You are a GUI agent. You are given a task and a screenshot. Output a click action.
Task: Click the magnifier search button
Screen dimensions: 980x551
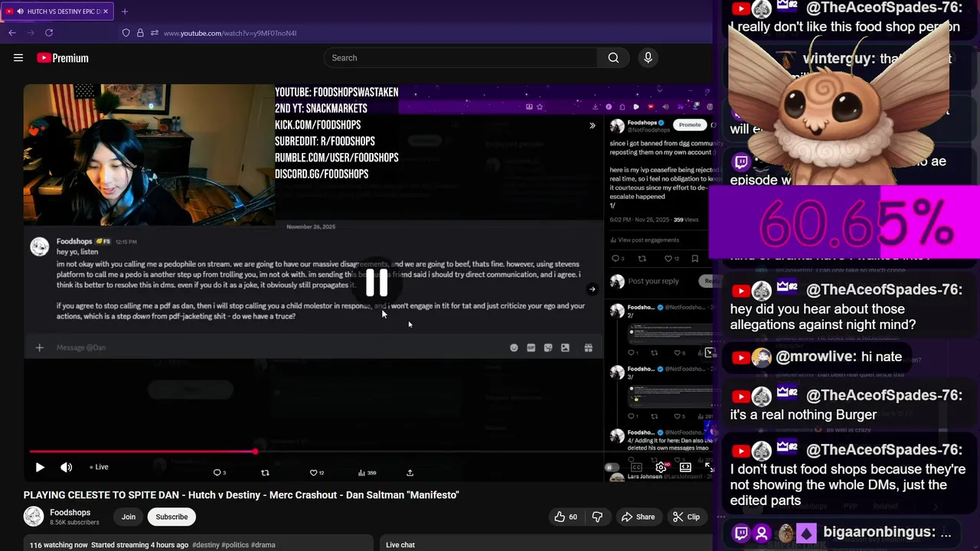point(613,58)
